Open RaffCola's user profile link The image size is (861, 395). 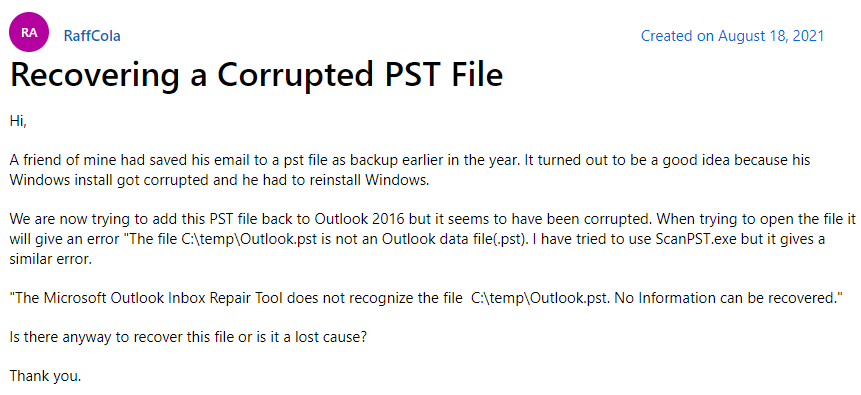click(x=92, y=36)
